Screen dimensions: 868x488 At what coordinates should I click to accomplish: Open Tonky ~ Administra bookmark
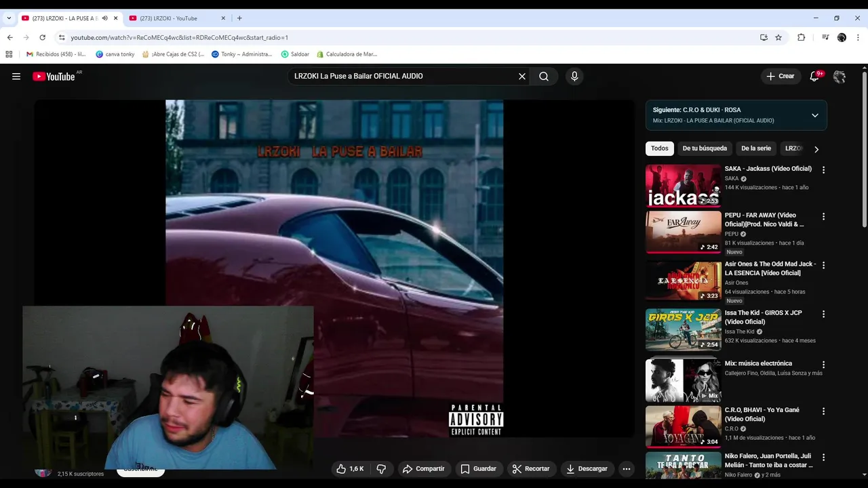point(242,54)
